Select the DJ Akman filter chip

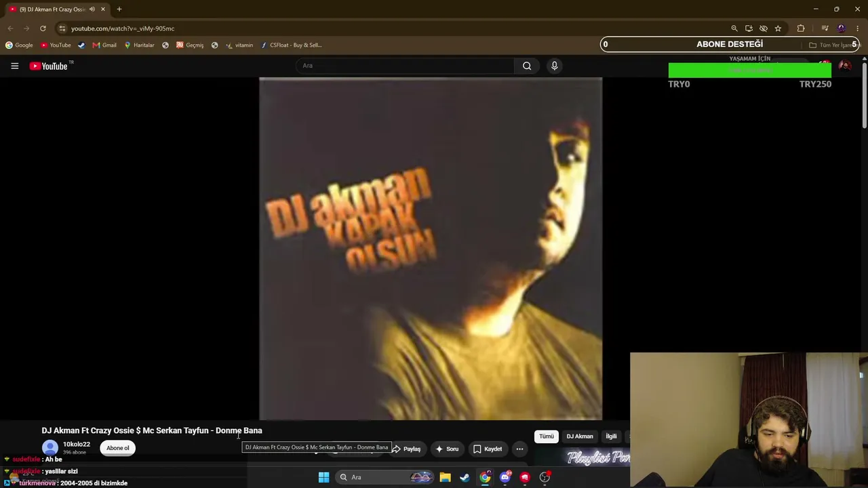580,436
